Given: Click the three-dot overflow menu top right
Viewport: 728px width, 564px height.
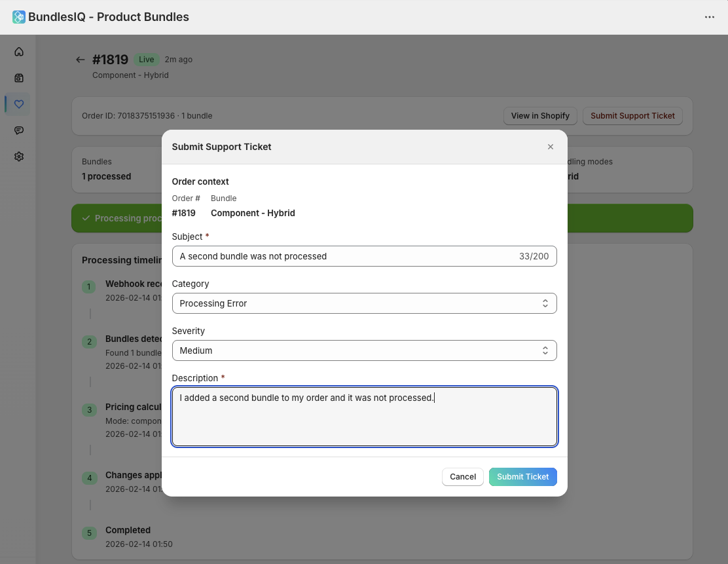Looking at the screenshot, I should [710, 17].
